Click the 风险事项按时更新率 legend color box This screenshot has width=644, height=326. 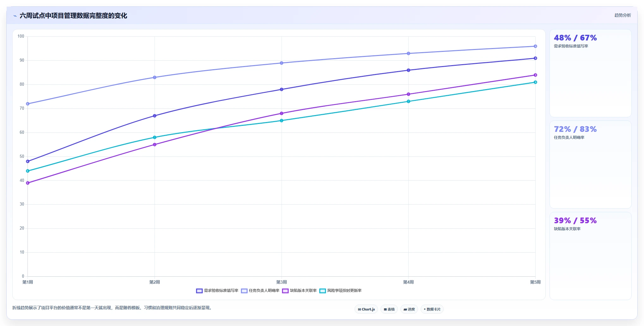coord(323,291)
